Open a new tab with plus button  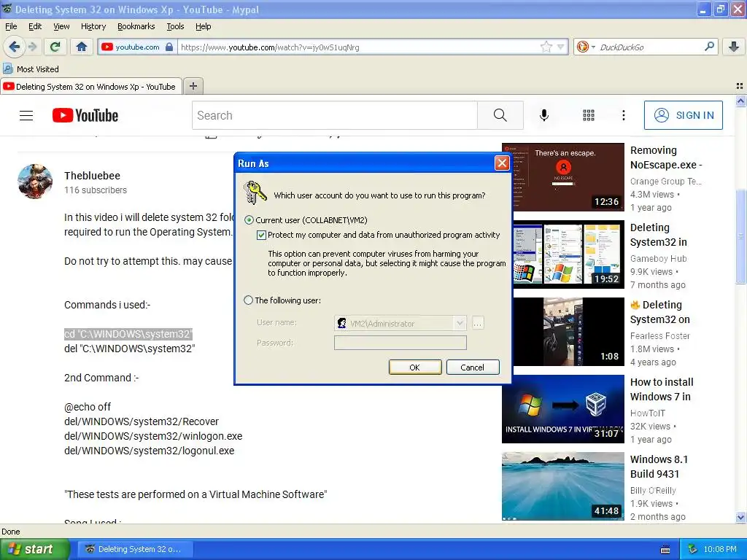click(193, 86)
